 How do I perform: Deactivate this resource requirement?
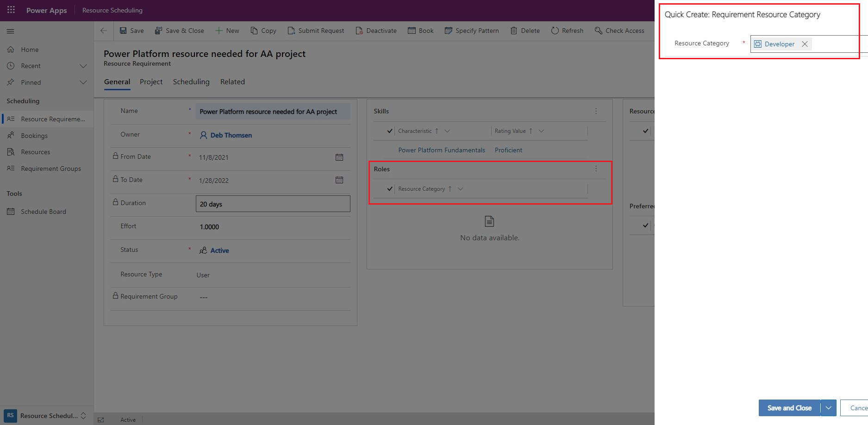pos(376,31)
